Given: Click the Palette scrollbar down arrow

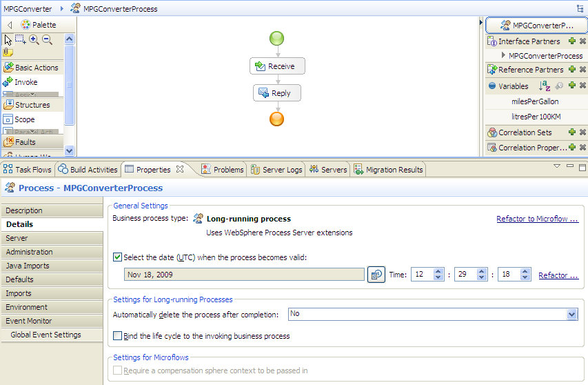Looking at the screenshot, I should coord(70,150).
